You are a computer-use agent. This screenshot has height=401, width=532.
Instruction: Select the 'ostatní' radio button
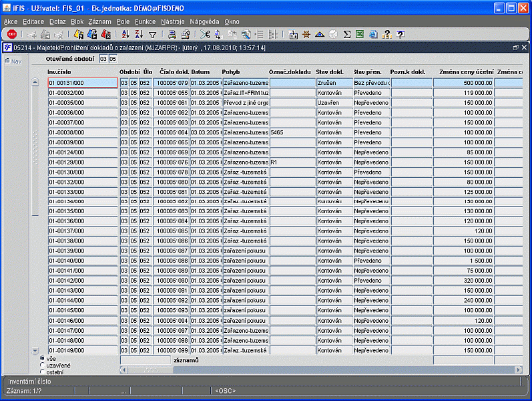[x=43, y=372]
